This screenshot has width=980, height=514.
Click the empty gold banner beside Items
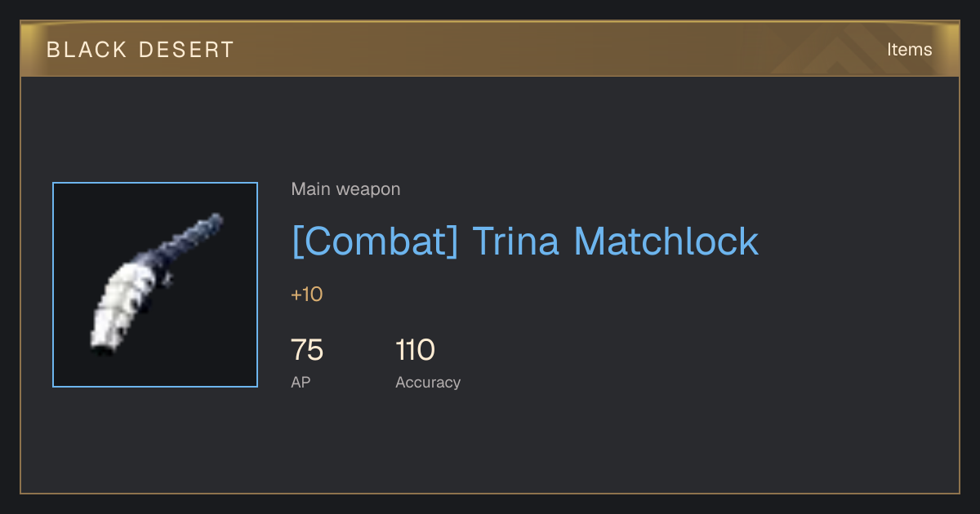(490, 50)
